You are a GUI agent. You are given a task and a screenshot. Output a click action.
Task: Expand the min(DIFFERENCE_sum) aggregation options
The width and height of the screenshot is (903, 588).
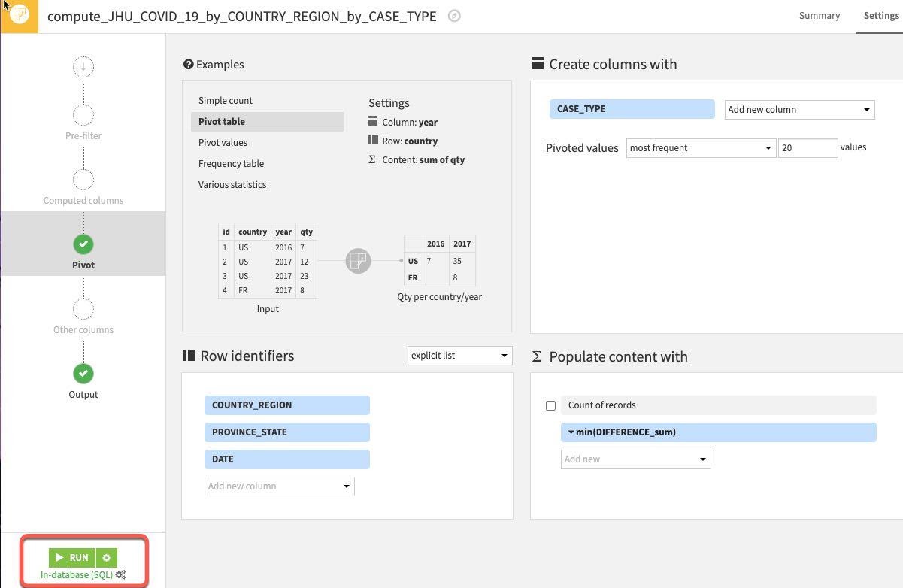(571, 432)
